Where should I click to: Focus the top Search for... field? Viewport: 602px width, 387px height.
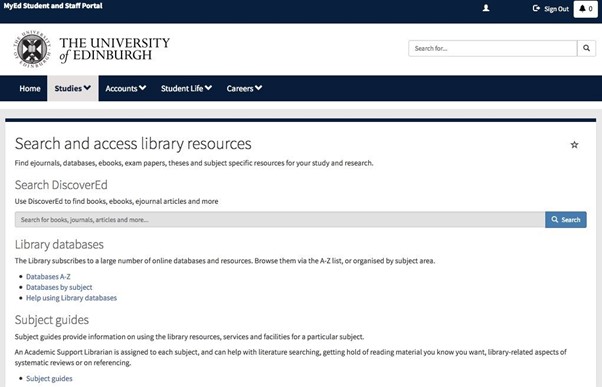click(493, 48)
